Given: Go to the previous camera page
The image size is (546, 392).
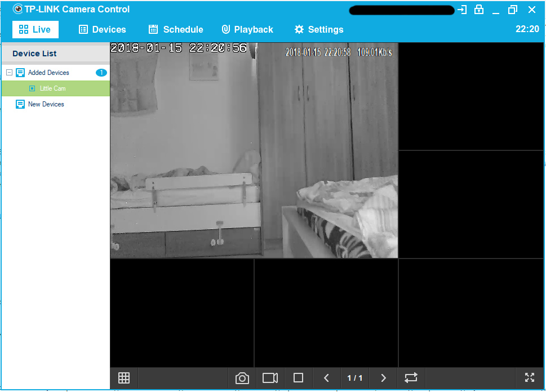Looking at the screenshot, I should (x=326, y=378).
